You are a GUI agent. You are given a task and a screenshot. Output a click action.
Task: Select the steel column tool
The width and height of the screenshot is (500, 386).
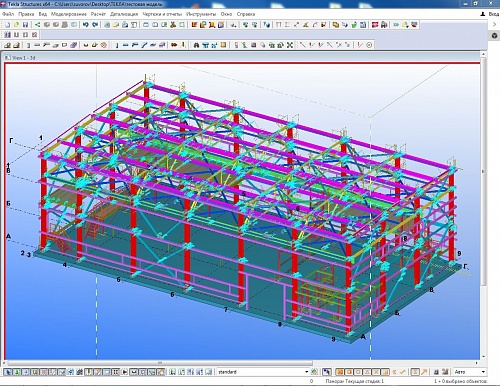pos(117,45)
